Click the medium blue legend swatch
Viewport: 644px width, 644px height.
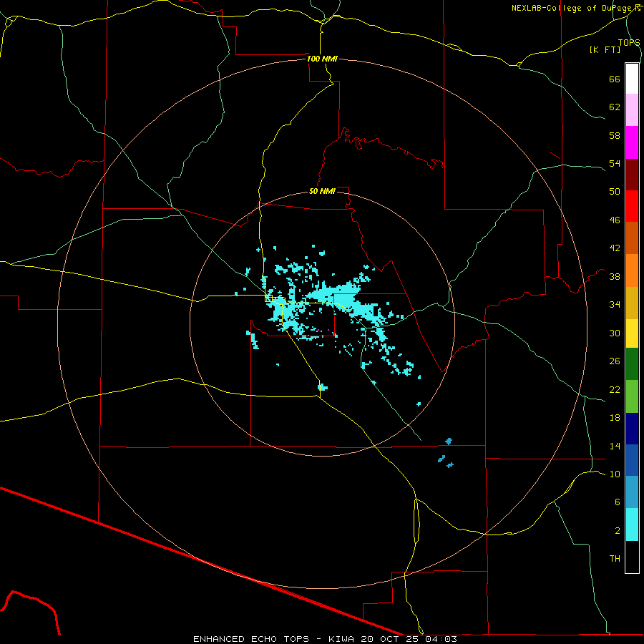[x=632, y=460]
